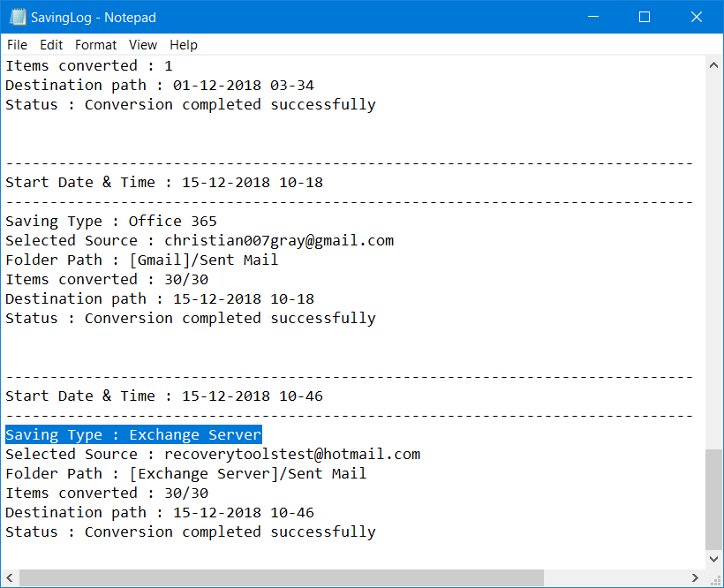Viewport: 724px width, 588px height.
Task: Open the File menu
Action: [x=17, y=45]
